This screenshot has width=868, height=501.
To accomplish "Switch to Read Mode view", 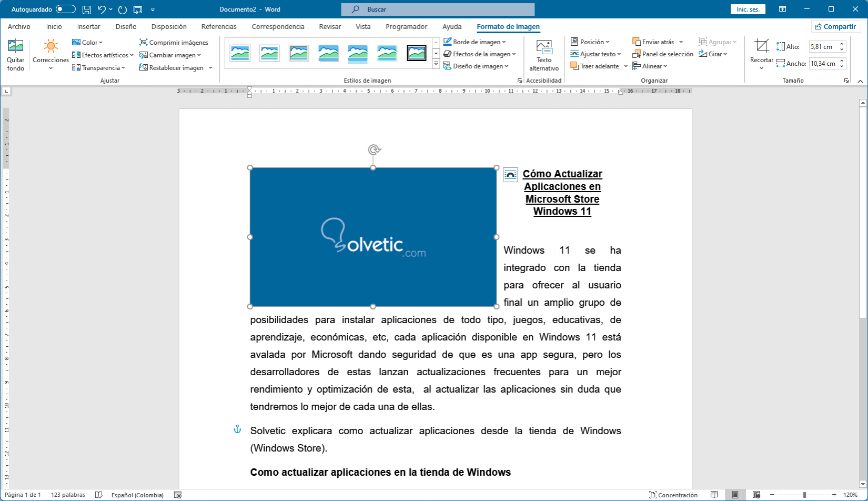I will [x=714, y=495].
